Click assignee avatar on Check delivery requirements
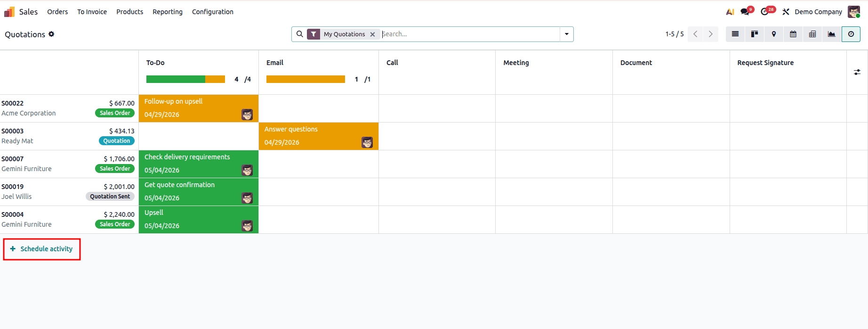Screen dimensions: 868x329 click(x=247, y=170)
